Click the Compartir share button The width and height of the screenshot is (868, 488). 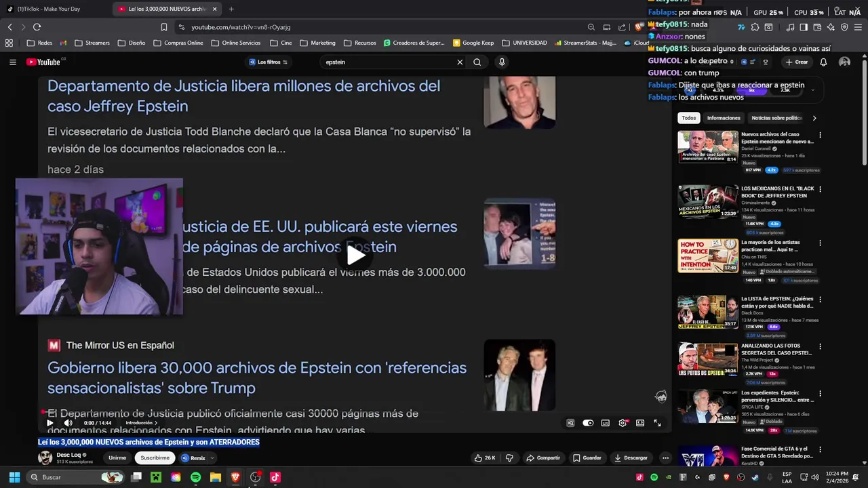coord(543,458)
